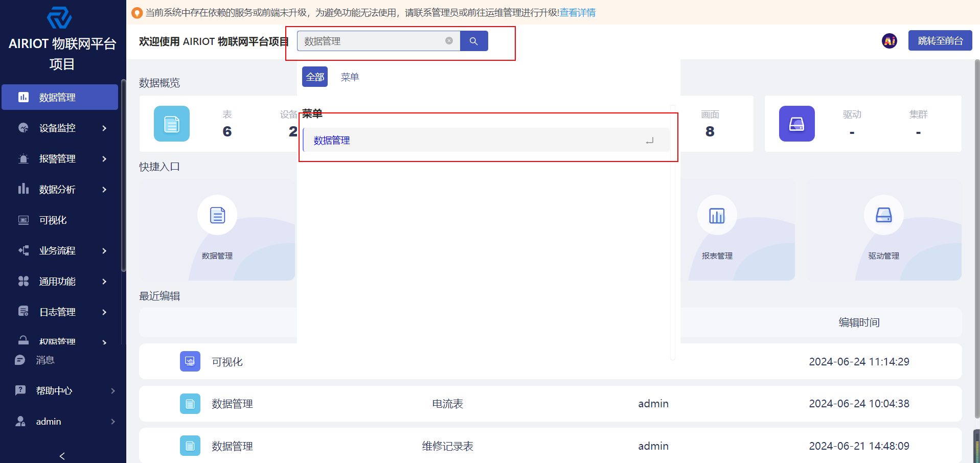Open the 电流表 recent entry
Image resolution: width=980 pixels, height=463 pixels.
coord(551,404)
